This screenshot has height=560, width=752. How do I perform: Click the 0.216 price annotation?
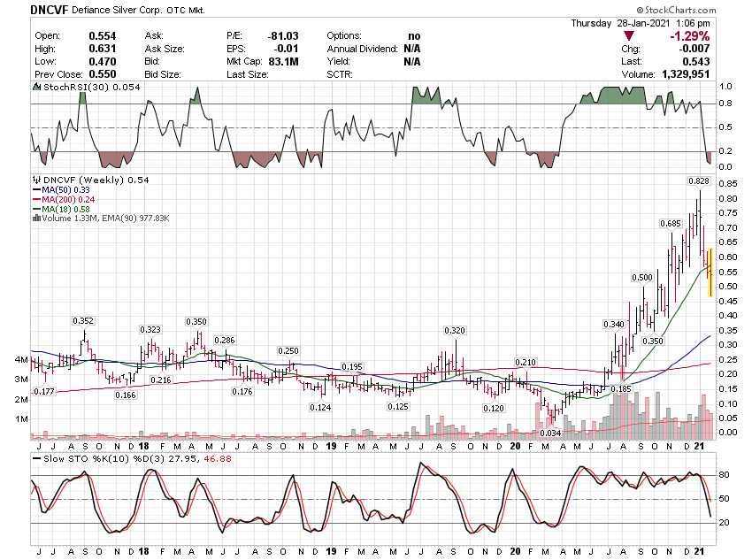(161, 380)
